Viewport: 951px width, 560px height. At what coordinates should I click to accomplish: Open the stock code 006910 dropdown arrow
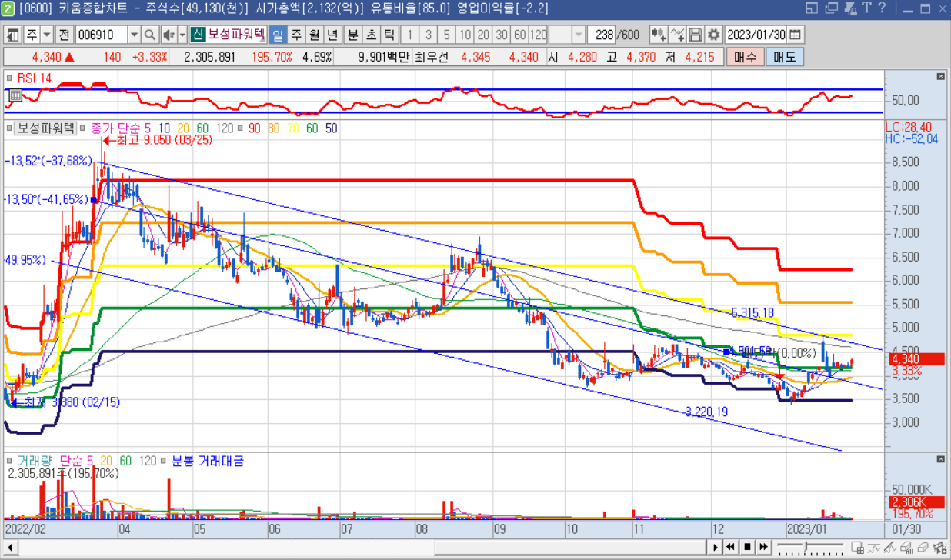pyautogui.click(x=134, y=35)
